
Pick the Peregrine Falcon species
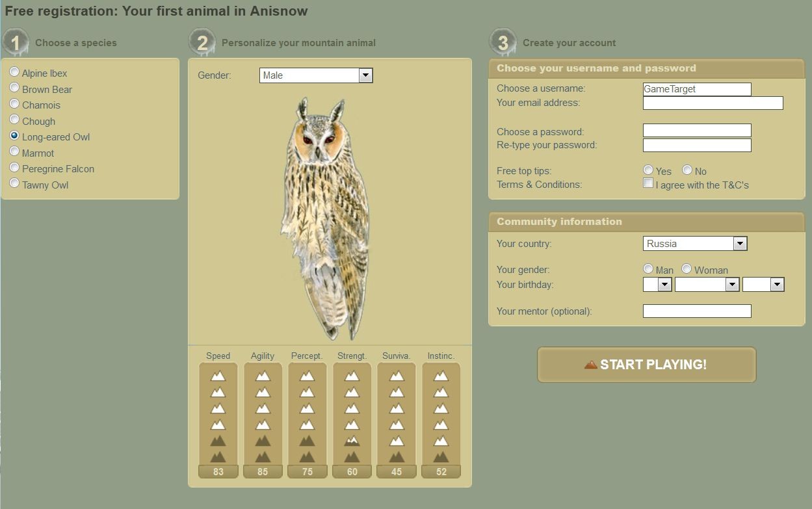(x=14, y=168)
